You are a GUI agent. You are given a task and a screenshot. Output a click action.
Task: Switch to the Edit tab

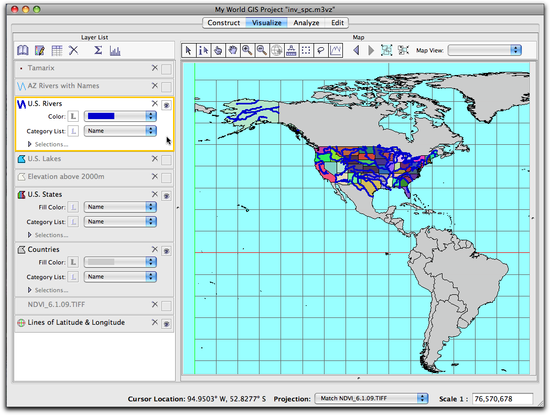point(337,23)
